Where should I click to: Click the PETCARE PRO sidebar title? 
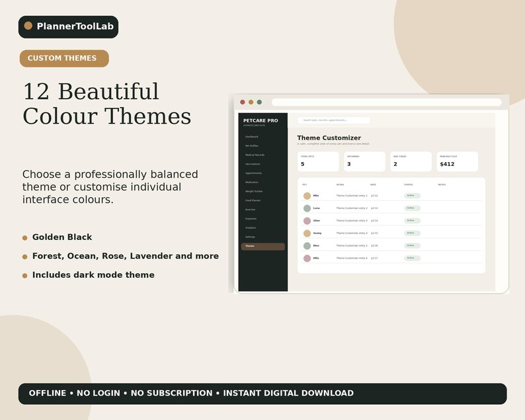[261, 120]
